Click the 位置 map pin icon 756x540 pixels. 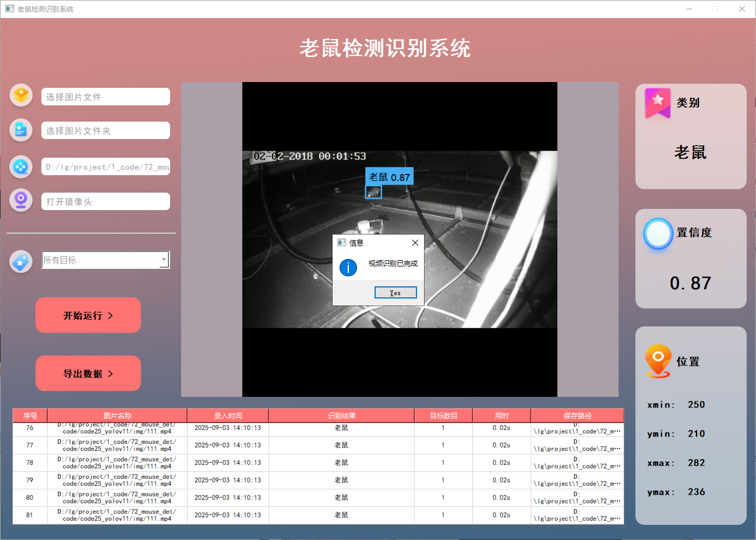pos(658,361)
